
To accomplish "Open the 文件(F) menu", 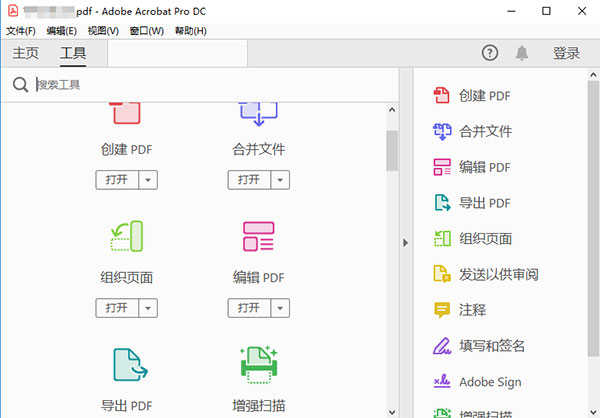I will click(21, 31).
